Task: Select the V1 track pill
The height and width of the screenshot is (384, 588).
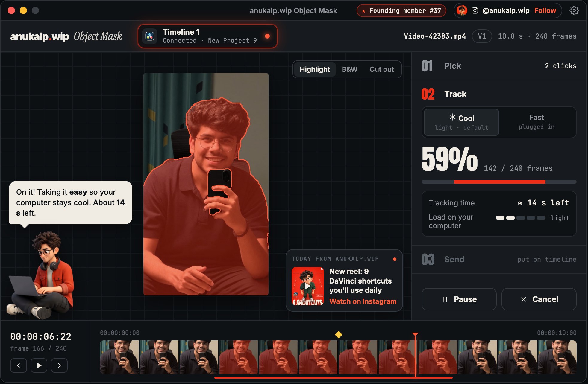Action: coord(482,36)
